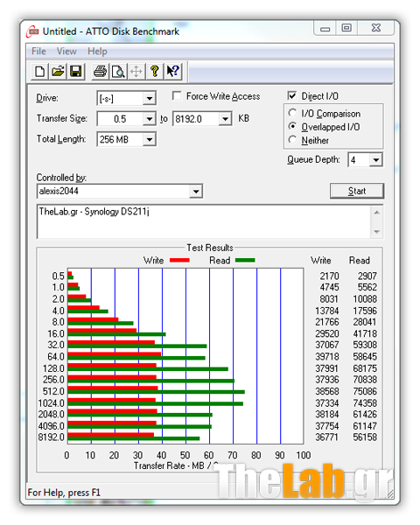Click the write value 2170
Image resolution: width=420 pixels, height=525 pixels.
pos(329,276)
